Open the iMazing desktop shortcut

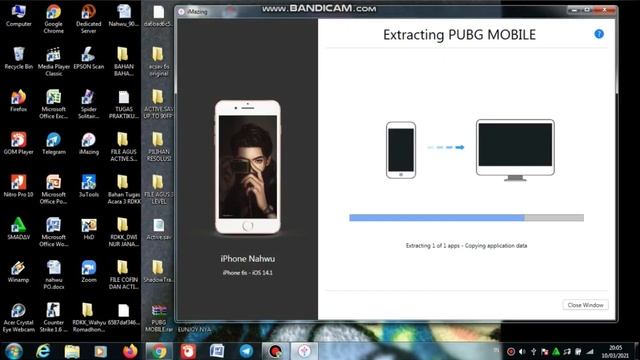tap(89, 144)
